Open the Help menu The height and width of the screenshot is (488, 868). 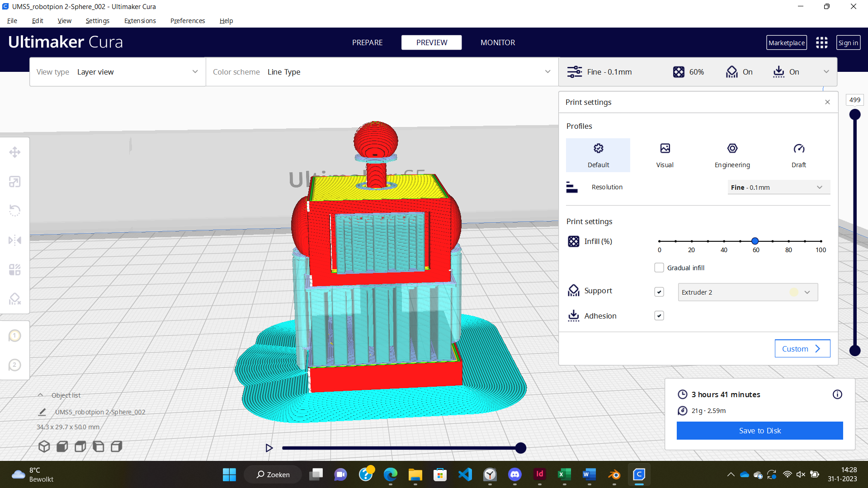coord(226,21)
